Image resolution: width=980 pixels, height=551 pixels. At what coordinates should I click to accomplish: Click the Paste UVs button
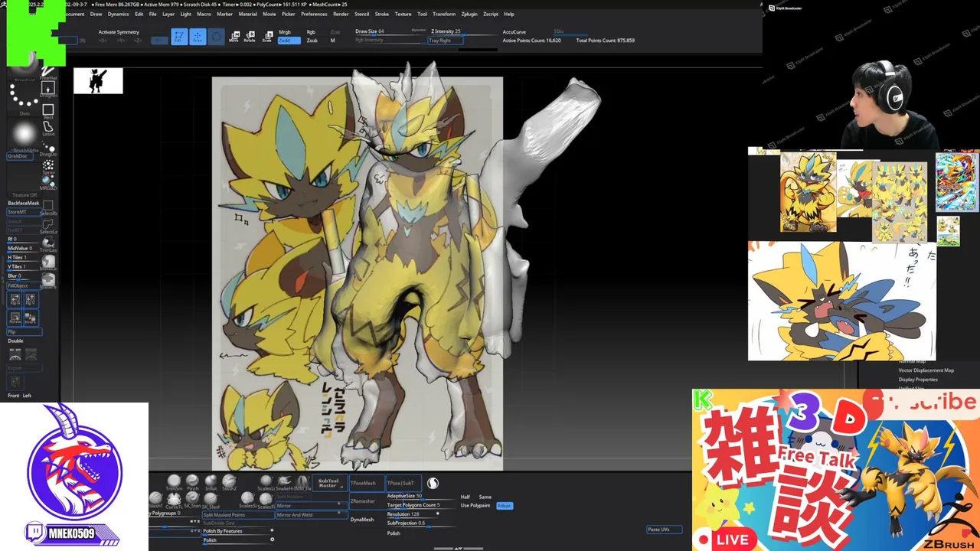coord(663,530)
